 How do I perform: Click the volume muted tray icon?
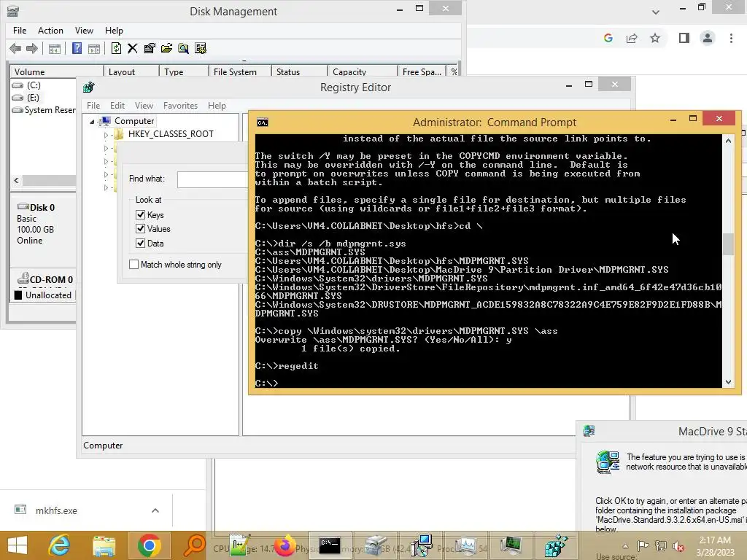678,546
